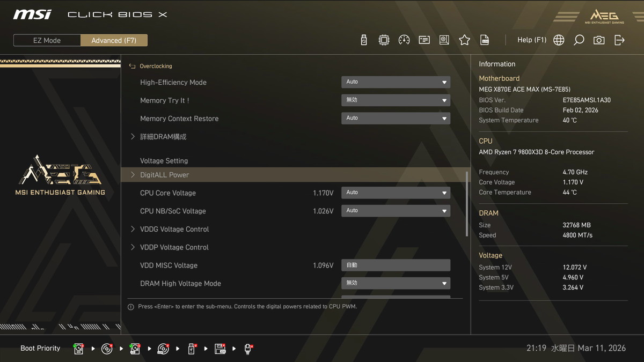
Task: Select the Advanced (F7) tab
Action: [x=114, y=40]
